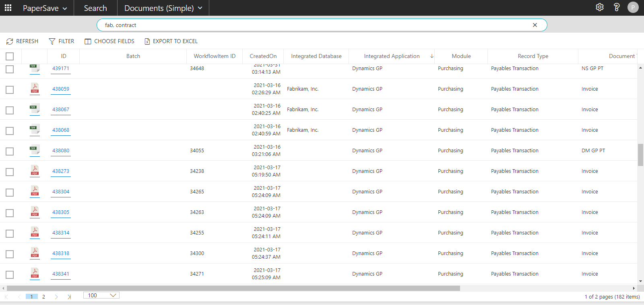Go to the last page arrow
The height and width of the screenshot is (305, 644).
(69, 297)
